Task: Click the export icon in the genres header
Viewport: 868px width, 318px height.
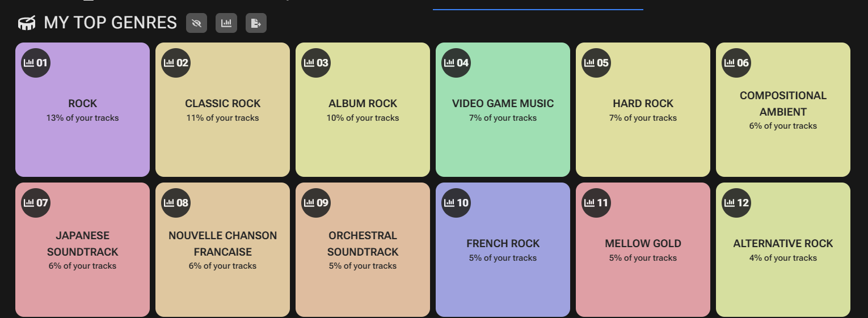Action: coord(256,23)
